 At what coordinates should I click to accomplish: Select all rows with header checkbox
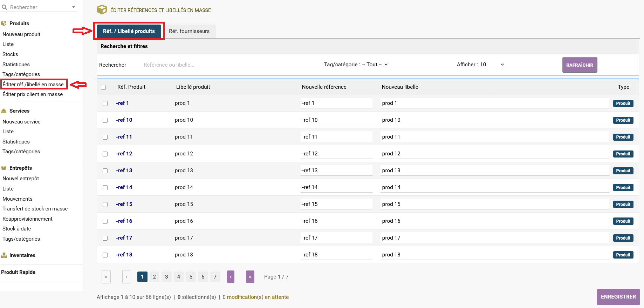click(103, 87)
